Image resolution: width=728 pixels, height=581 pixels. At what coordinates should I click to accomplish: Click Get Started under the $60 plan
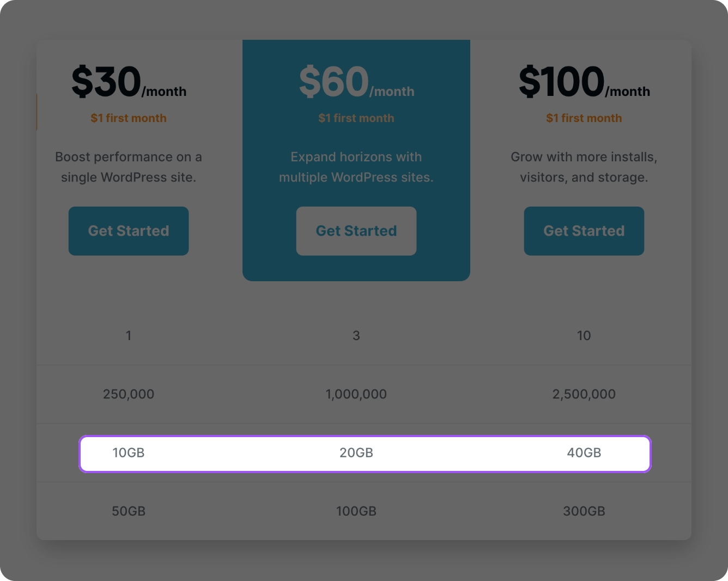tap(356, 231)
